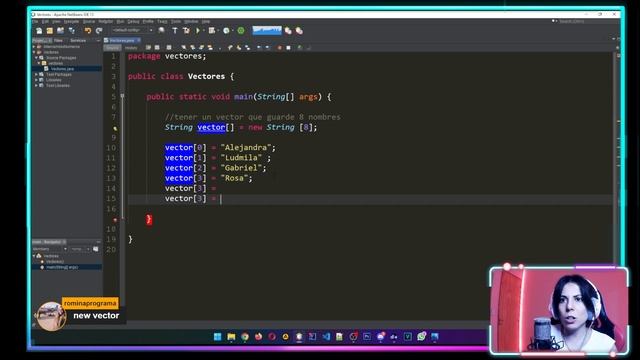Click the red stop macro recording icon
The width and height of the screenshot is (640, 360).
point(280,48)
